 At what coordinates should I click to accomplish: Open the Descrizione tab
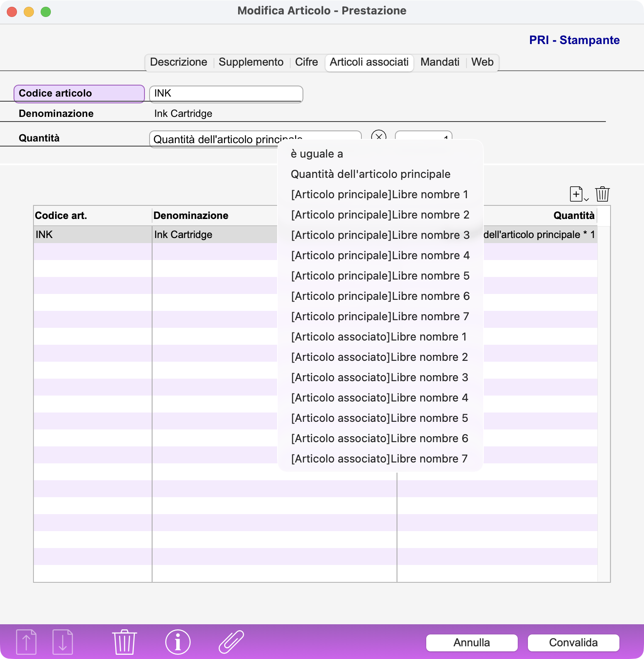pyautogui.click(x=179, y=62)
